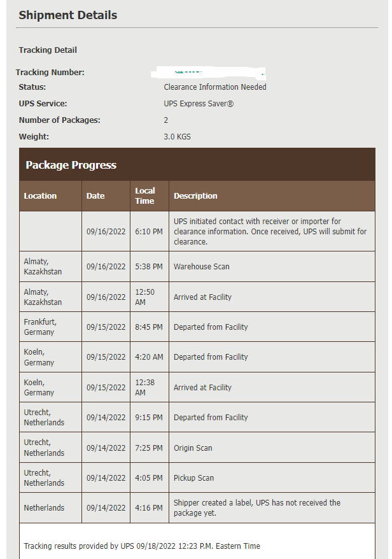
Task: Click the Clearance Information Needed status text
Action: tap(215, 87)
